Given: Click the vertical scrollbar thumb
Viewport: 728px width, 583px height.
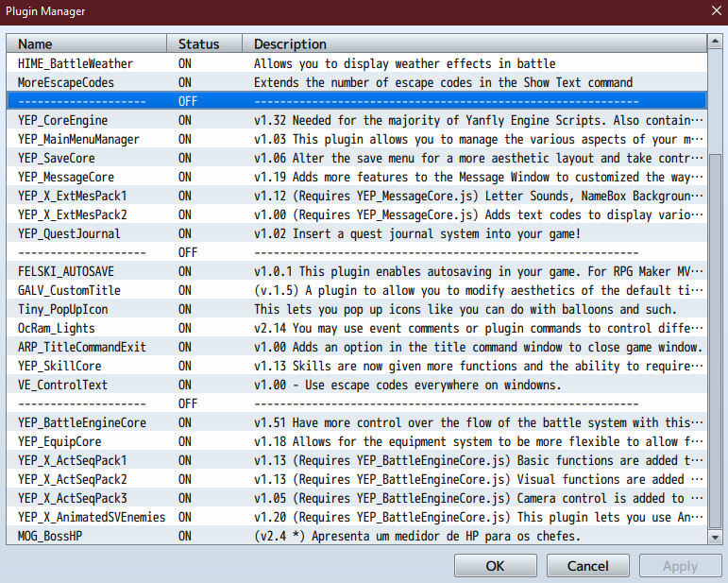Looking at the screenshot, I should tap(715, 340).
